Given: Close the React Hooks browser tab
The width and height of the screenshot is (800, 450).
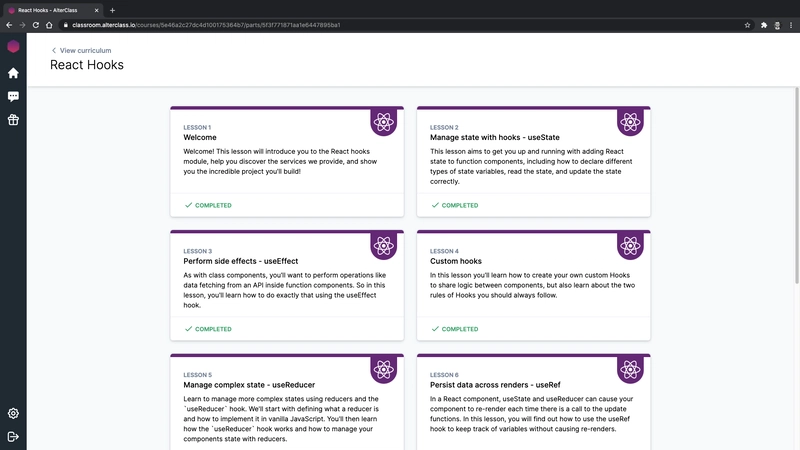Looking at the screenshot, I should pos(96,10).
